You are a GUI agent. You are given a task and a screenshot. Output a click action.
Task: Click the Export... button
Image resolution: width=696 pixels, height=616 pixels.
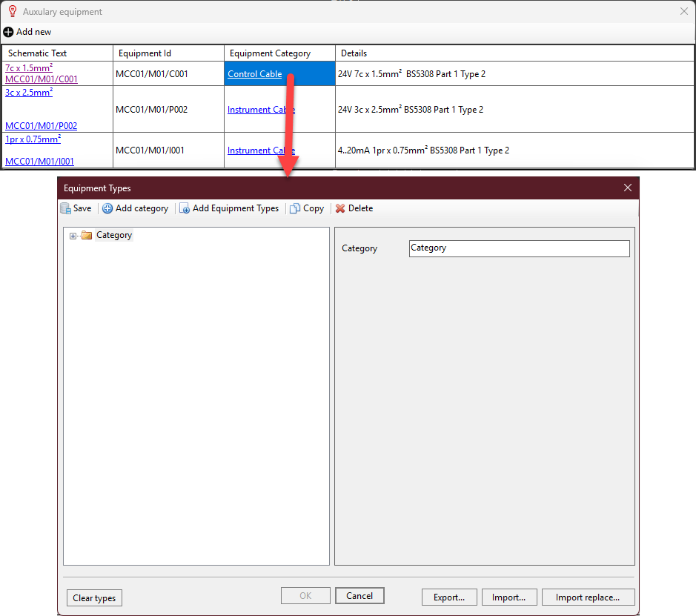[x=449, y=597]
